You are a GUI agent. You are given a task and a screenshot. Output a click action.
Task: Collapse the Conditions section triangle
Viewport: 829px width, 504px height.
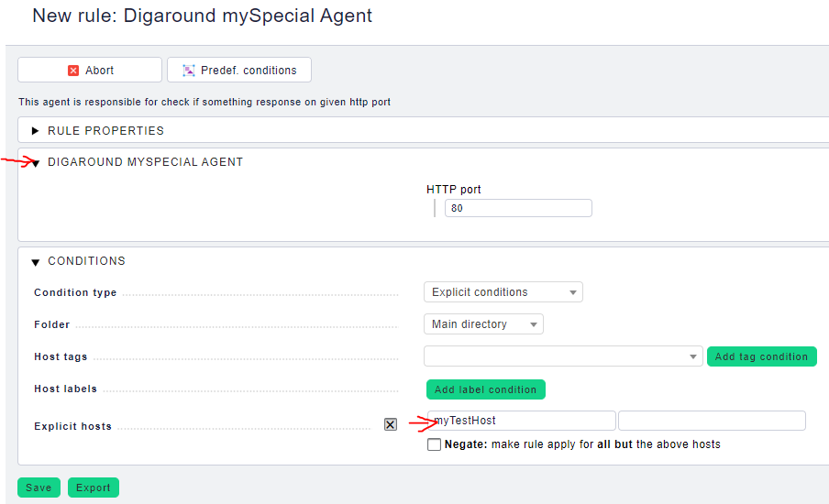36,262
